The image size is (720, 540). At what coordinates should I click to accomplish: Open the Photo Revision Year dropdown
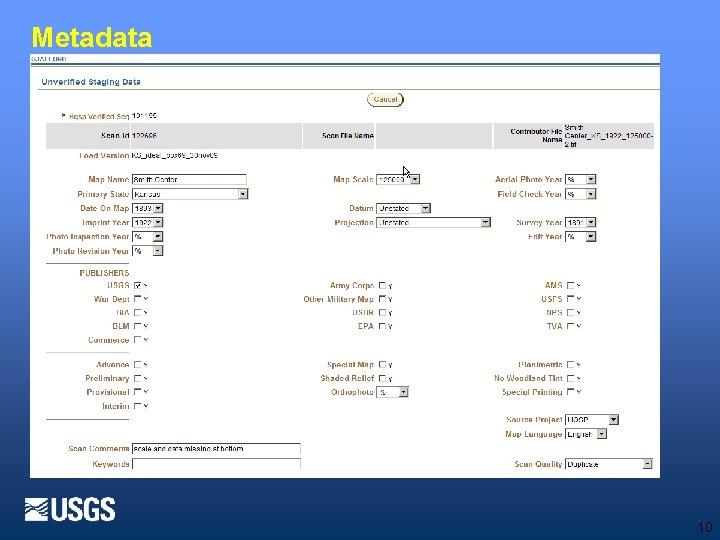click(147, 251)
